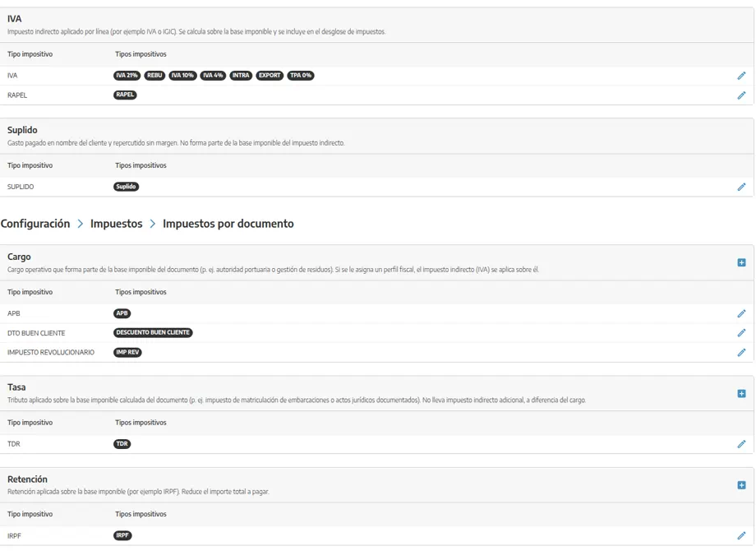The image size is (756, 551).
Task: Click the TPA 0% badge
Action: [x=301, y=76]
